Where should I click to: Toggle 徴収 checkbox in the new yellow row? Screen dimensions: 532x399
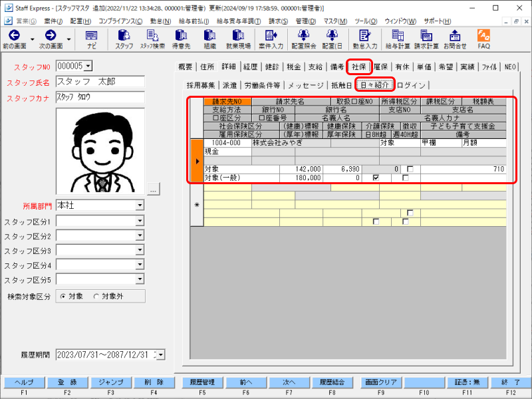[x=410, y=213]
